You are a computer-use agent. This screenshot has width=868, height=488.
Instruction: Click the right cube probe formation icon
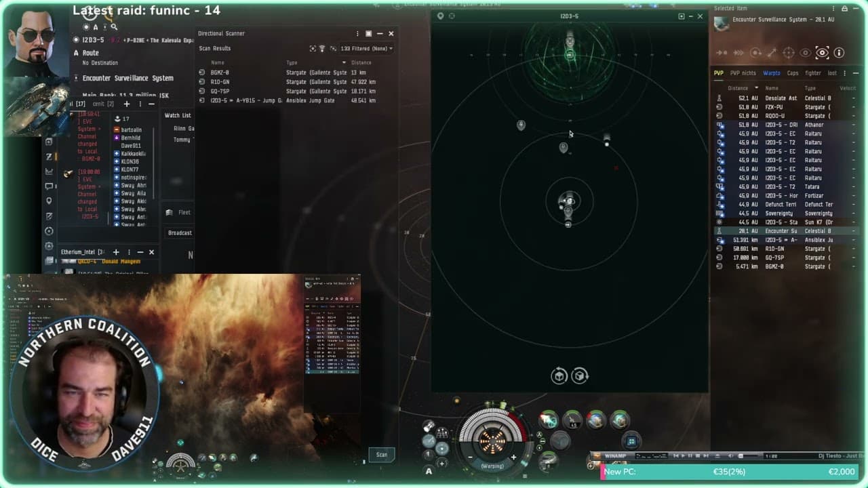pos(580,375)
